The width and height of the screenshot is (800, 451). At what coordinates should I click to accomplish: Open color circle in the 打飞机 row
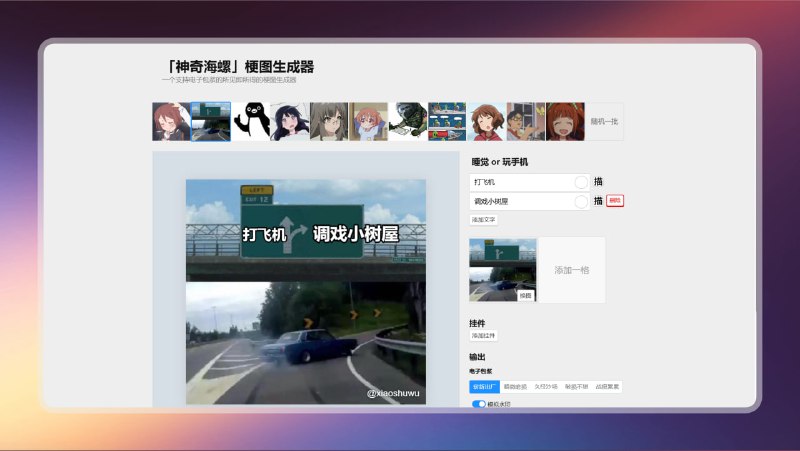pos(581,182)
